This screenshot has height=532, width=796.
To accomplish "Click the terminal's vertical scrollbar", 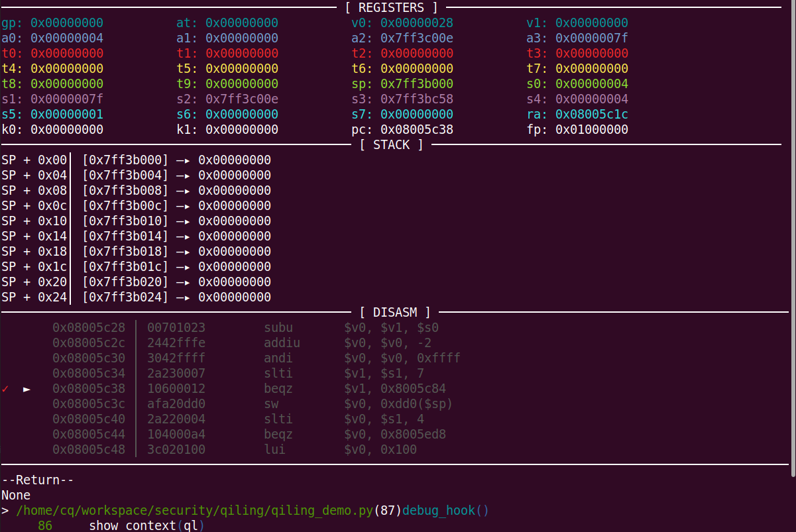I will [x=792, y=239].
